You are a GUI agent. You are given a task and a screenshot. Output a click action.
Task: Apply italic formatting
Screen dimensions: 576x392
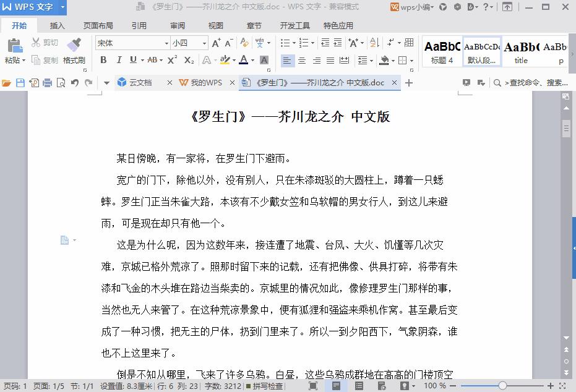pos(119,60)
